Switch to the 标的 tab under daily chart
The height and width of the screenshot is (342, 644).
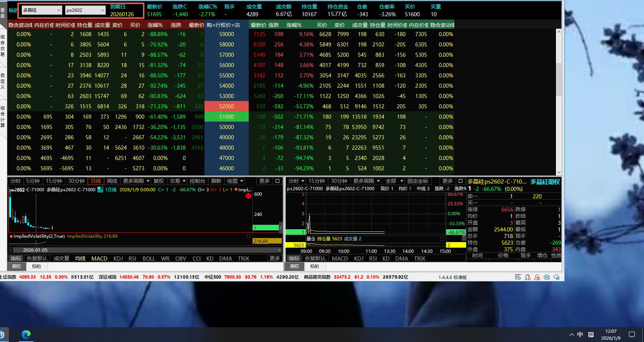(x=36, y=266)
